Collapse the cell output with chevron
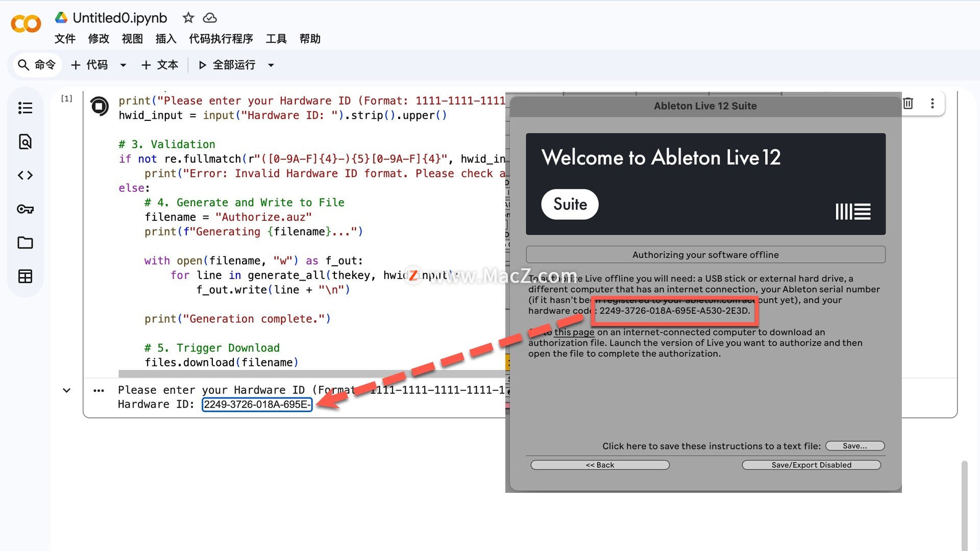 pyautogui.click(x=66, y=390)
